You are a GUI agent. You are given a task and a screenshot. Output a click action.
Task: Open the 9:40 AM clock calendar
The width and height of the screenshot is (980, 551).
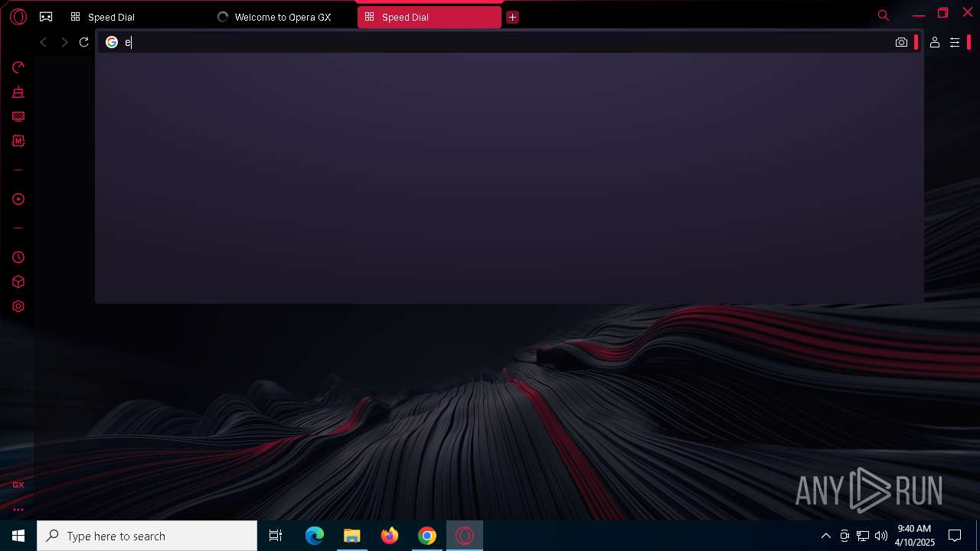(914, 536)
